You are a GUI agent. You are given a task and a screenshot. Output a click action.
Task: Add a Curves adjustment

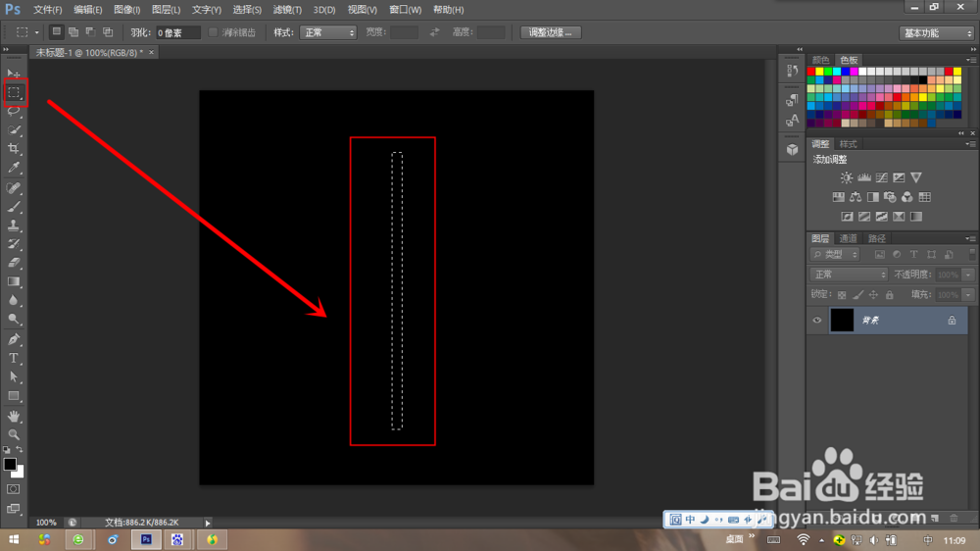click(x=882, y=177)
